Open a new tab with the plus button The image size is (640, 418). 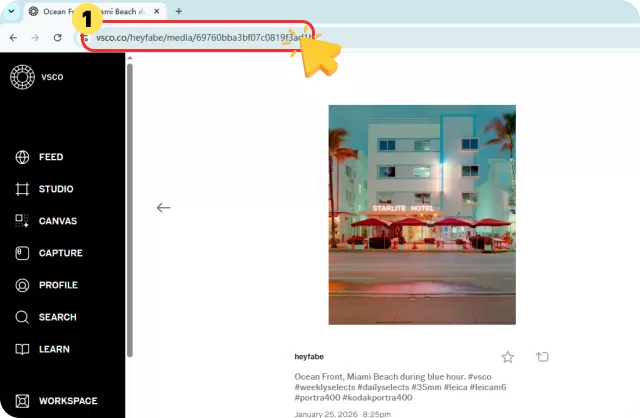(178, 11)
